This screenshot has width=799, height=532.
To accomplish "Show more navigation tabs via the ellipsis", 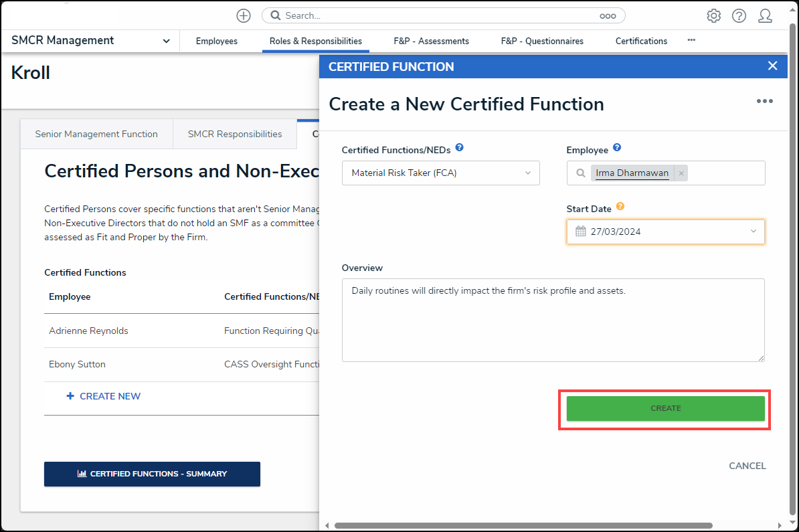I will tap(691, 40).
